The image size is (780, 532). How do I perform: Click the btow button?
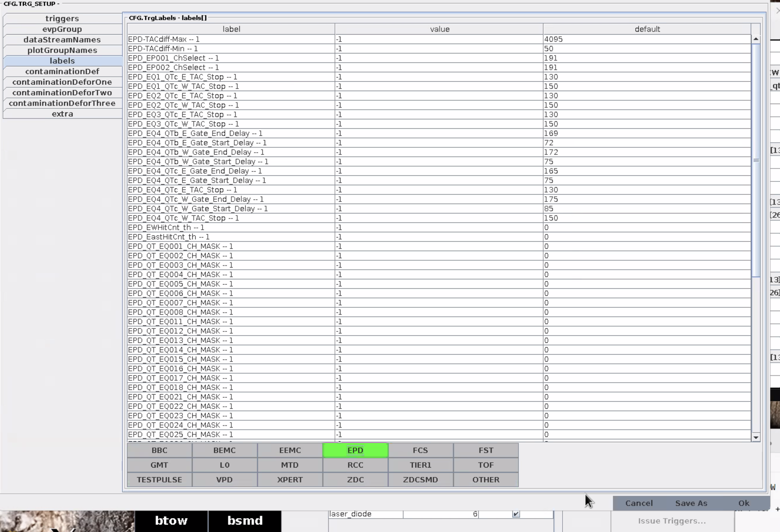(x=171, y=521)
